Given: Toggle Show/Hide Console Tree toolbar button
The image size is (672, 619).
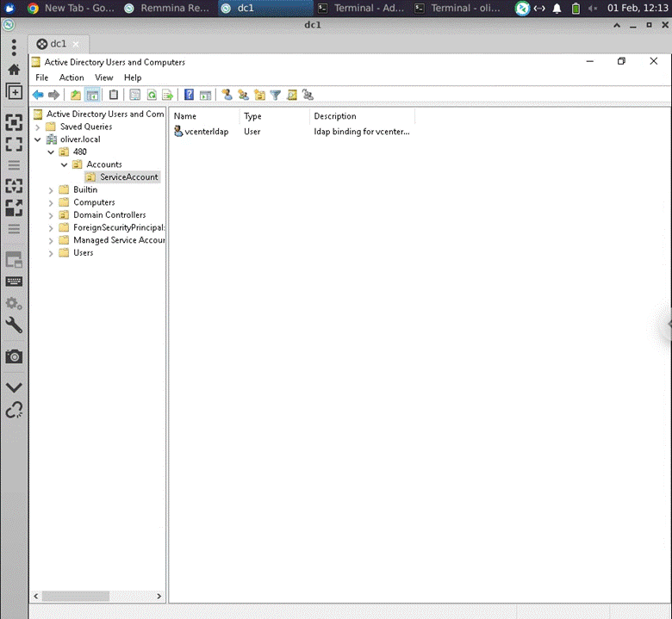Looking at the screenshot, I should pyautogui.click(x=92, y=95).
